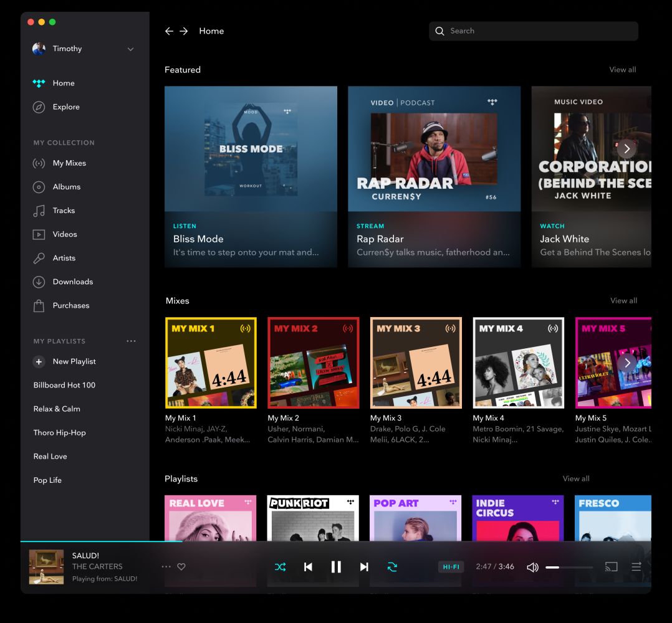672x623 pixels.
Task: Toggle the HI-FI quality badge
Action: click(x=451, y=567)
